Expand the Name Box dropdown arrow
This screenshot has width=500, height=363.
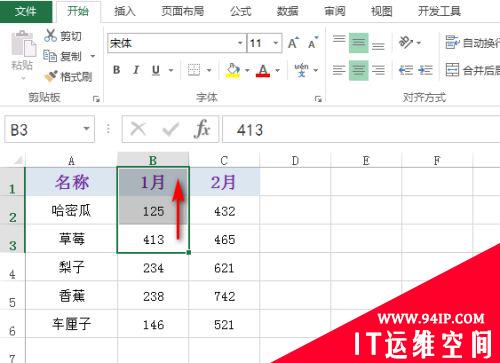pyautogui.click(x=86, y=129)
